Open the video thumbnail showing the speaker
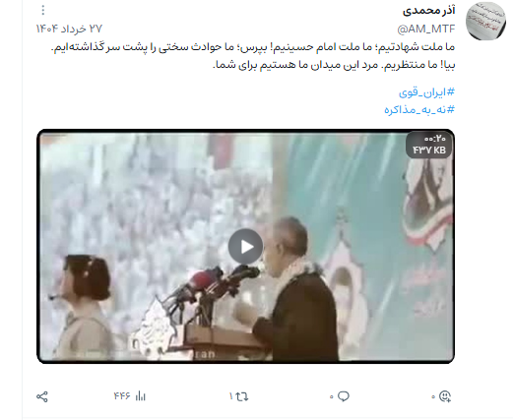513x420 pixels. click(x=245, y=246)
